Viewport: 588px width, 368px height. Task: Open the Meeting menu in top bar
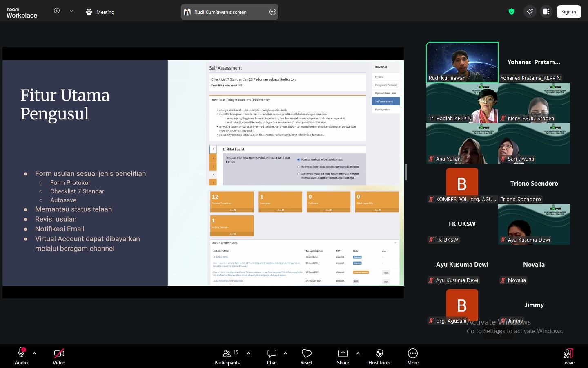(x=100, y=12)
